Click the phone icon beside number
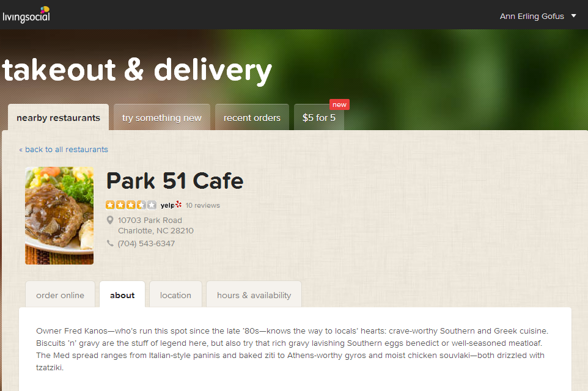This screenshot has width=588, height=391. [110, 243]
